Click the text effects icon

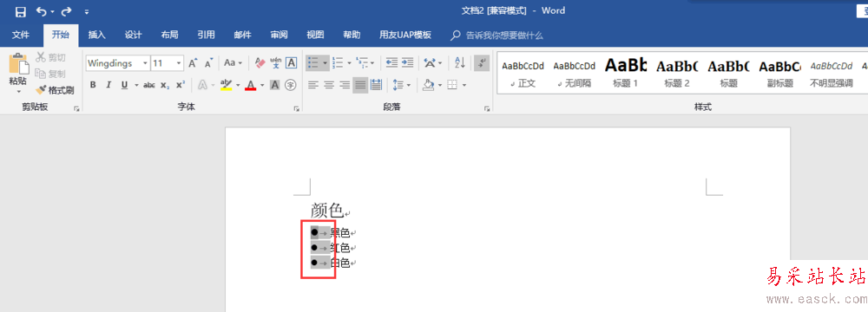point(202,85)
